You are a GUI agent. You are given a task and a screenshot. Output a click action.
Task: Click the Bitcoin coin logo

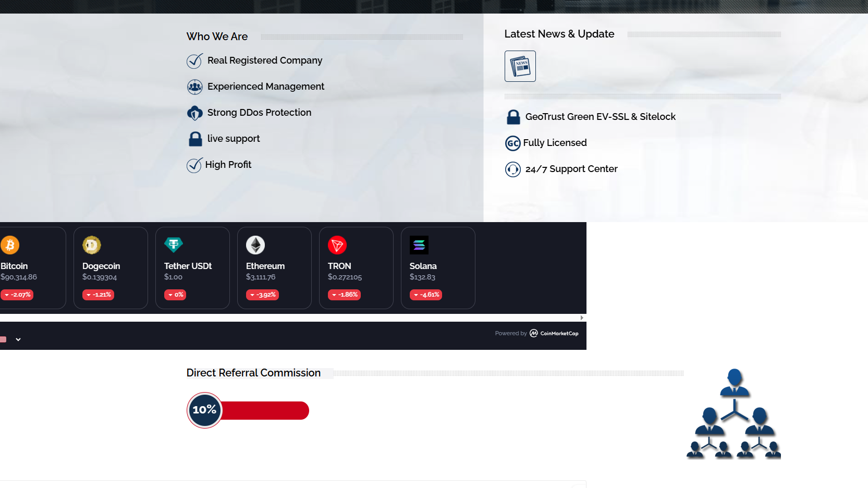tap(10, 245)
